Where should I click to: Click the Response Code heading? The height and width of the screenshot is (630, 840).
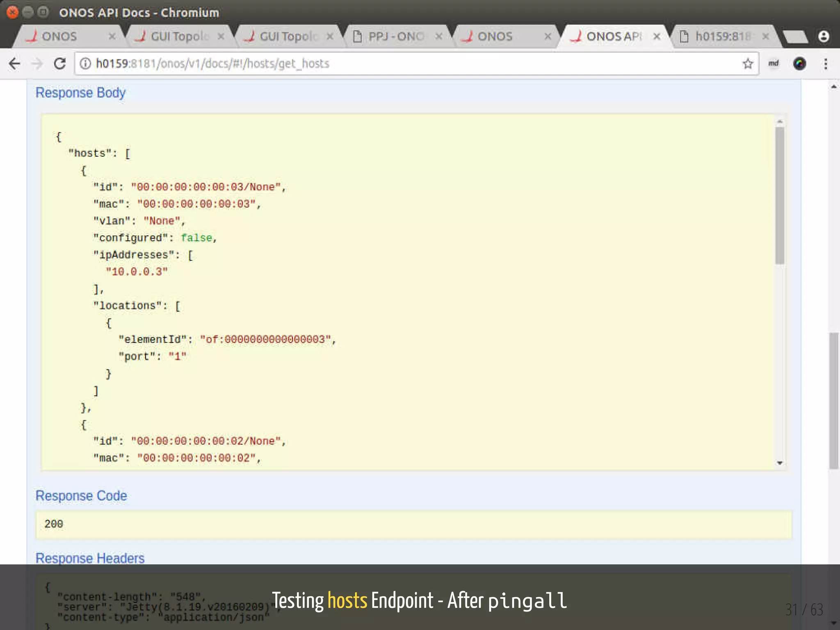(x=81, y=495)
